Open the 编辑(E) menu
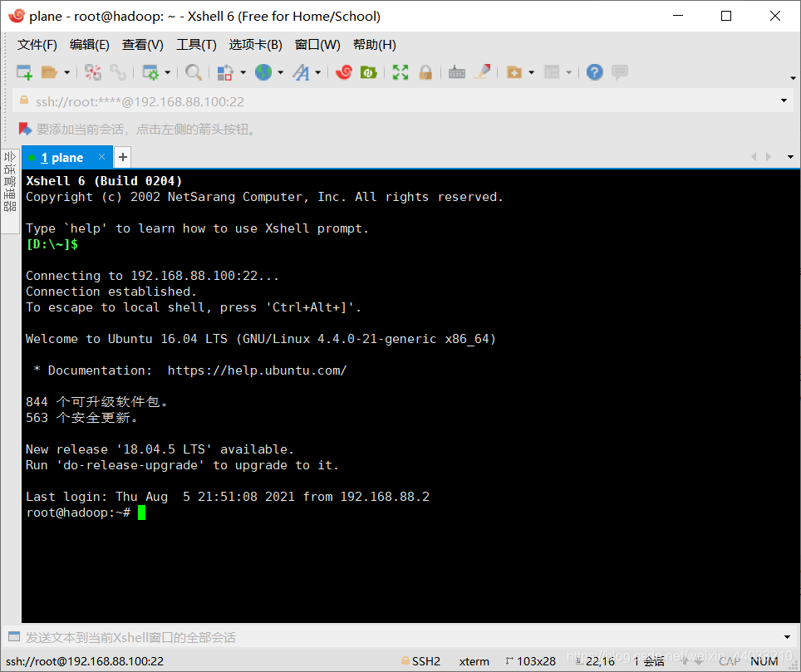This screenshot has height=672, width=801. click(90, 45)
